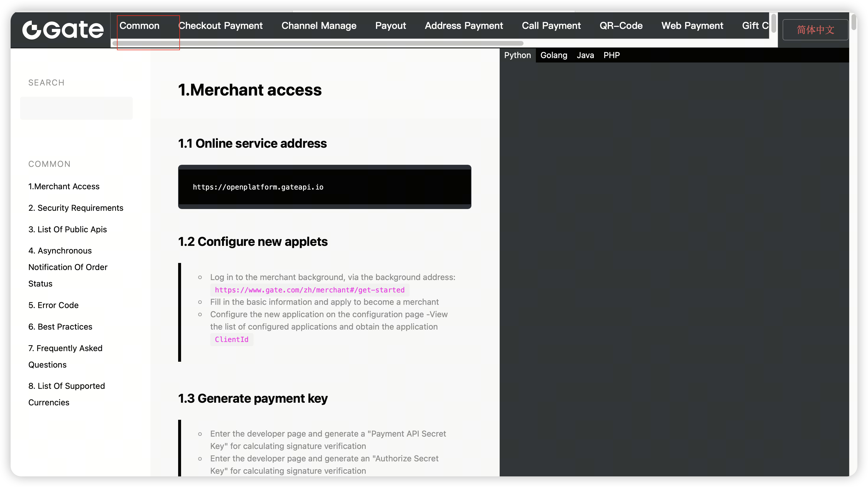The width and height of the screenshot is (868, 487).
Task: Open the Common navigation tab
Action: 139,26
